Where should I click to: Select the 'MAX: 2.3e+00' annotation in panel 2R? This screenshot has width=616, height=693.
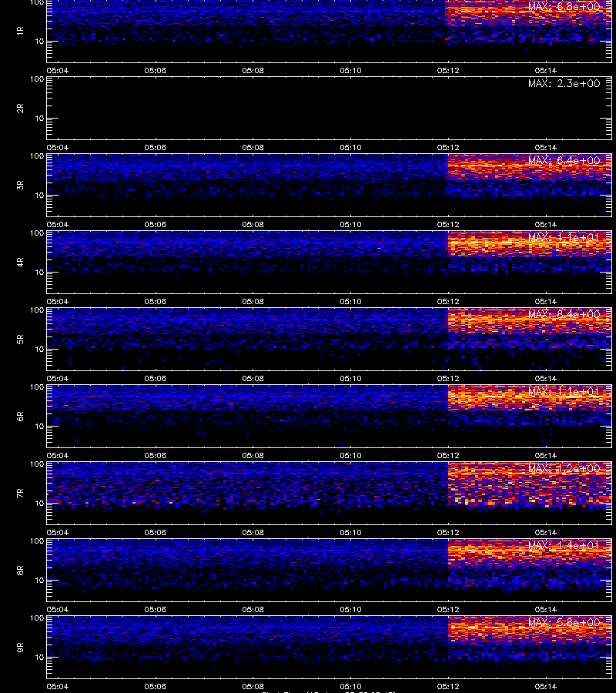pyautogui.click(x=564, y=83)
